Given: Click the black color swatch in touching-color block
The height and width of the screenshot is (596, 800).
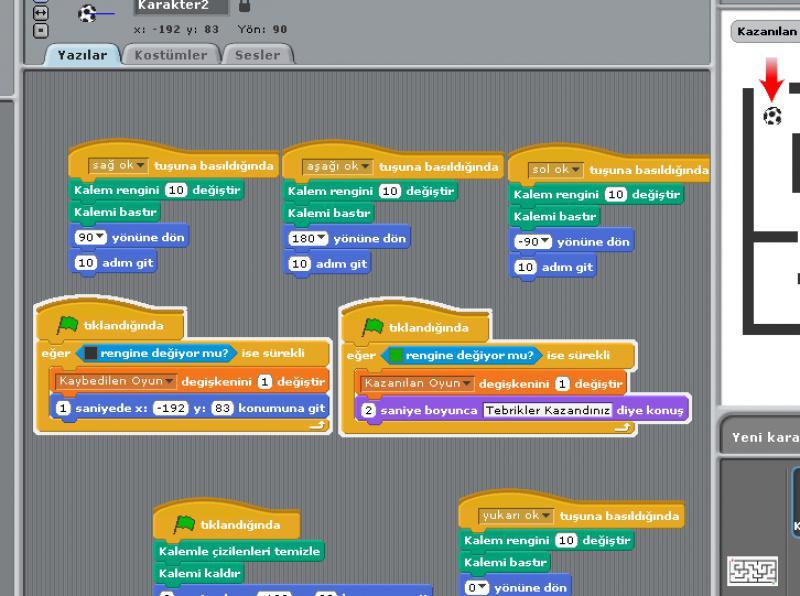Looking at the screenshot, I should point(91,354).
